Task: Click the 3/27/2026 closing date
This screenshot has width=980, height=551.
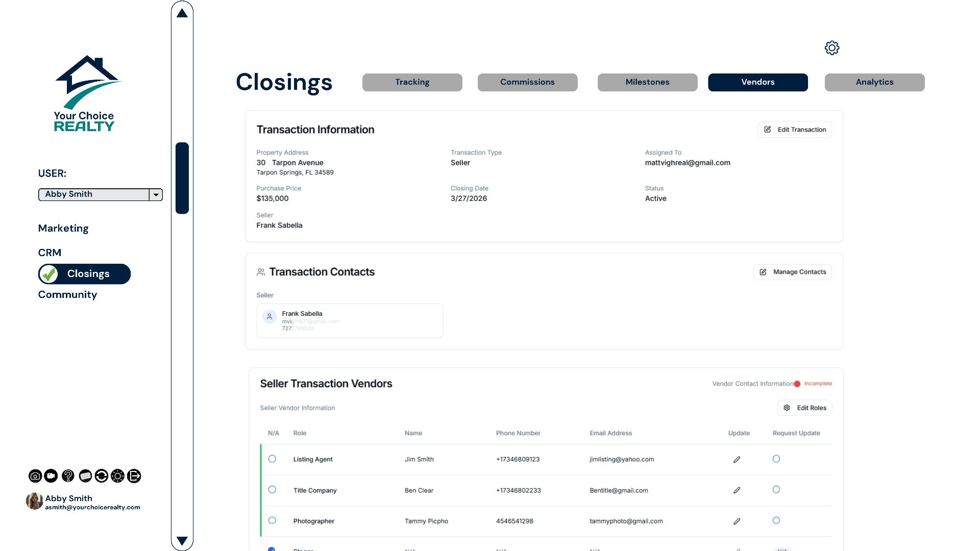Action: coord(469,198)
